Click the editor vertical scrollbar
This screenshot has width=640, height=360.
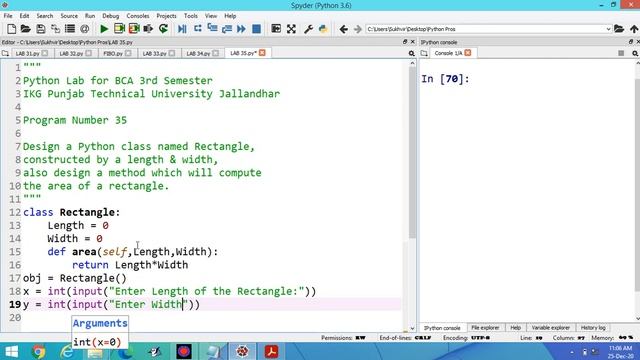(x=412, y=151)
